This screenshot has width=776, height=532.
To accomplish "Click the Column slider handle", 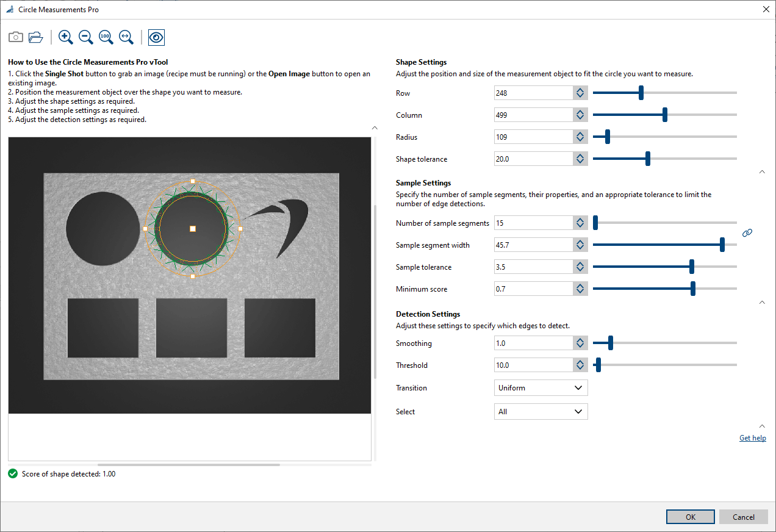I will coord(665,115).
